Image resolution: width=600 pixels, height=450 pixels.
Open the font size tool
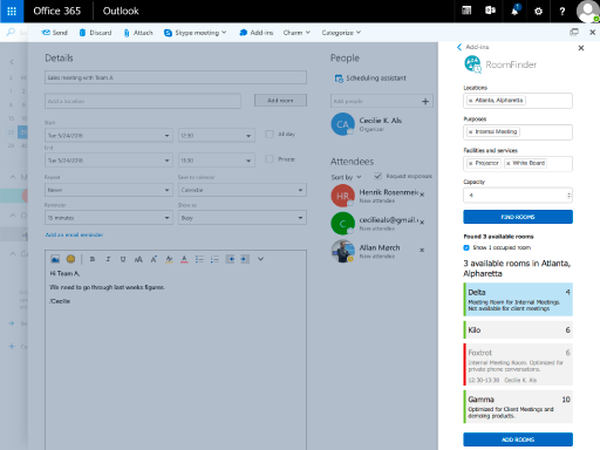[x=138, y=259]
